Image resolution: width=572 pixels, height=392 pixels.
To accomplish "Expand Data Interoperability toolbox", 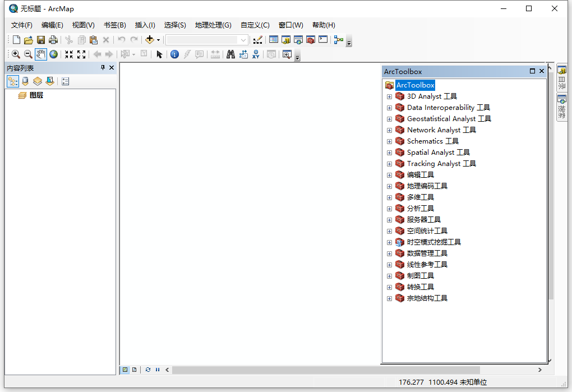I will click(389, 108).
